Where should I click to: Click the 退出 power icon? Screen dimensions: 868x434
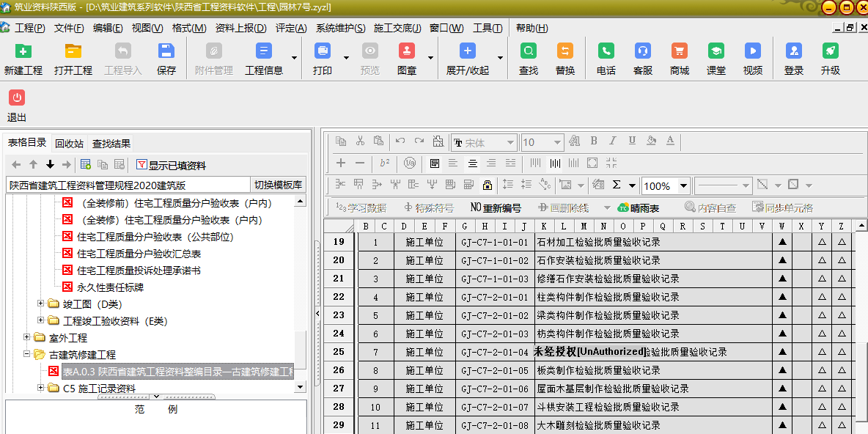(17, 98)
